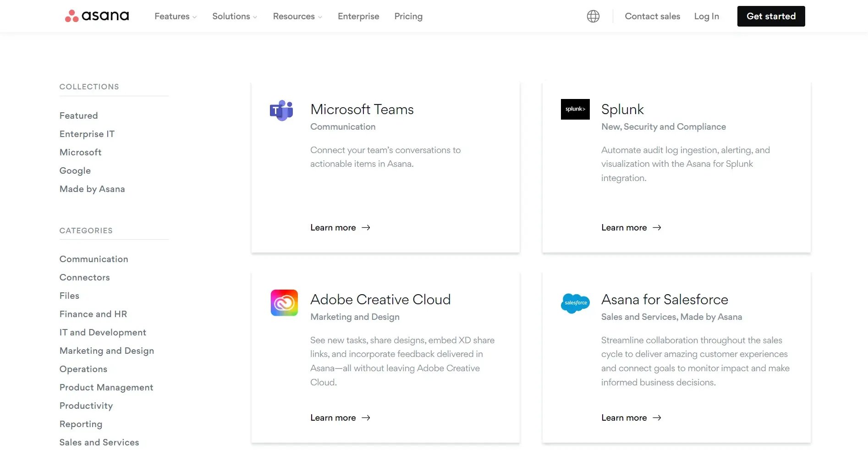Filter by Connectors category

pyautogui.click(x=84, y=277)
